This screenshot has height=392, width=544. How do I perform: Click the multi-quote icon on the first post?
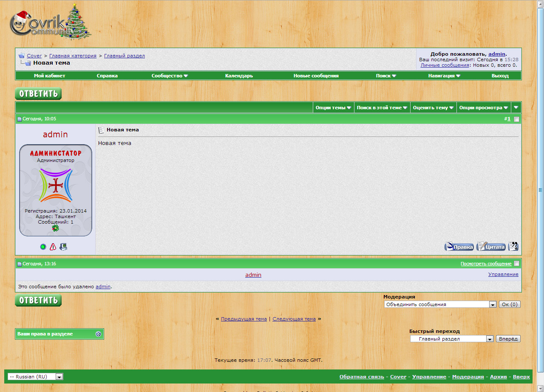[513, 247]
